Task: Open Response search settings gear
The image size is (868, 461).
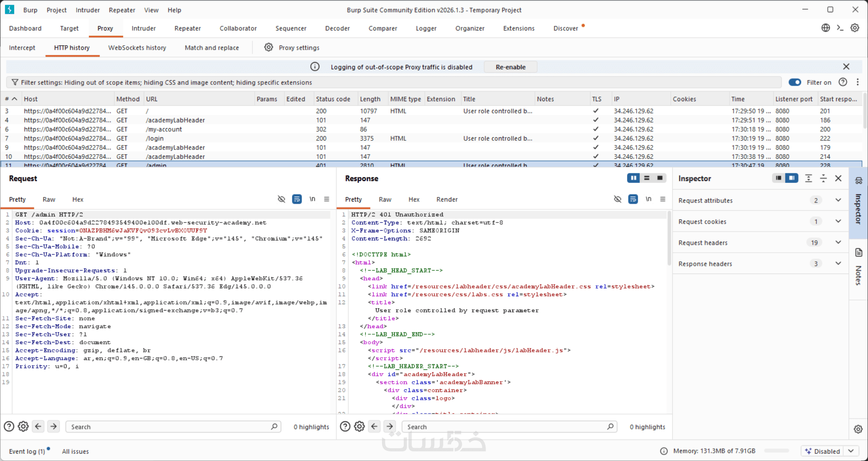Action: [360, 426]
